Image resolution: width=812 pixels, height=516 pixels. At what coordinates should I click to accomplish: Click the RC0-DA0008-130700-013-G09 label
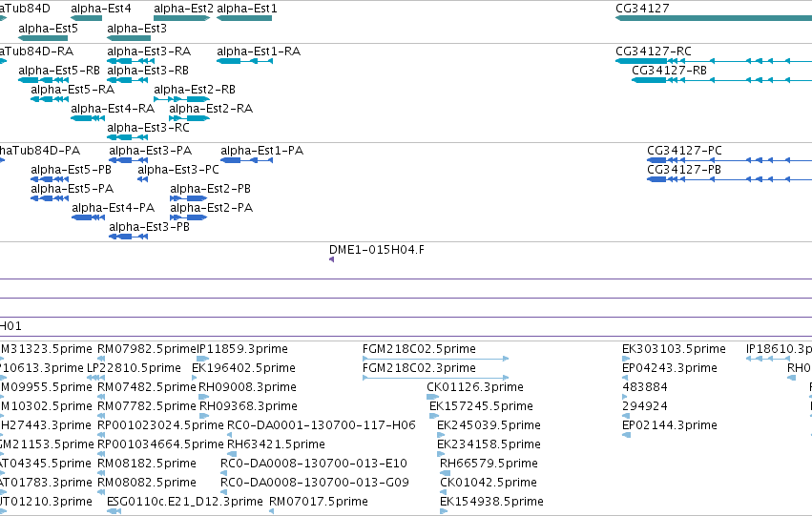coord(314,483)
